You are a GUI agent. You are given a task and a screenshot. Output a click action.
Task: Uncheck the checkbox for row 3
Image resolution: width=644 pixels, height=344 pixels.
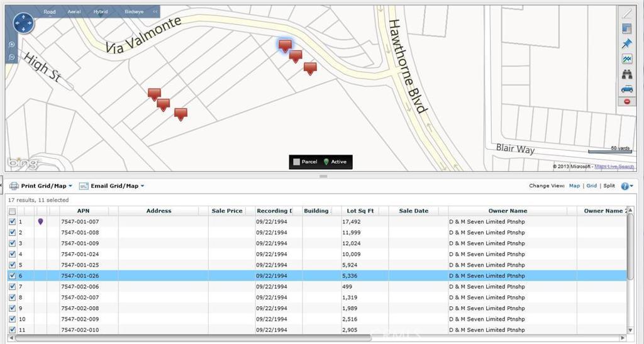pos(13,243)
